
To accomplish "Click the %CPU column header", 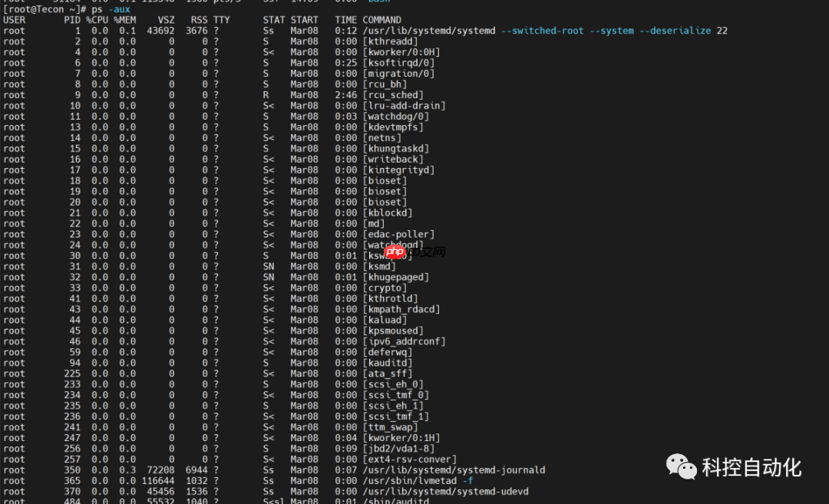I will tap(97, 19).
